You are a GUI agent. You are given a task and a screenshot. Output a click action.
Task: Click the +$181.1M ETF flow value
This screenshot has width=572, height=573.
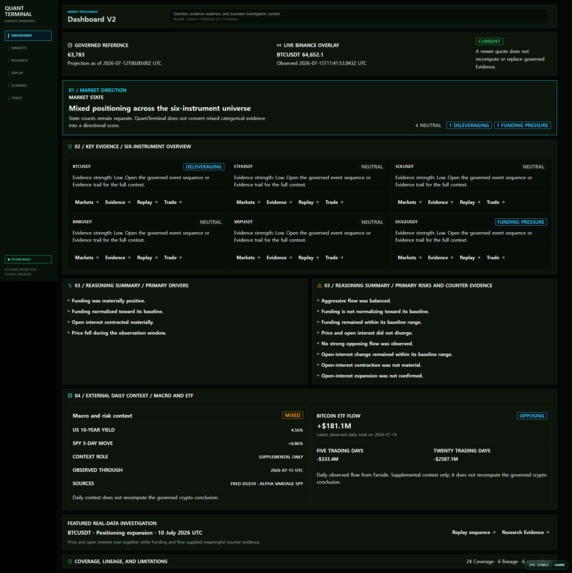pyautogui.click(x=334, y=426)
